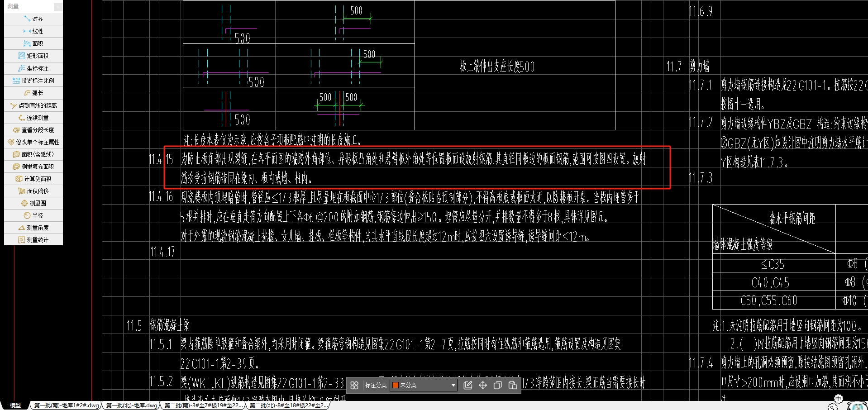Start 连续测量 continuous measurement tool
Image resolution: width=868 pixels, height=410 pixels.
(33, 118)
